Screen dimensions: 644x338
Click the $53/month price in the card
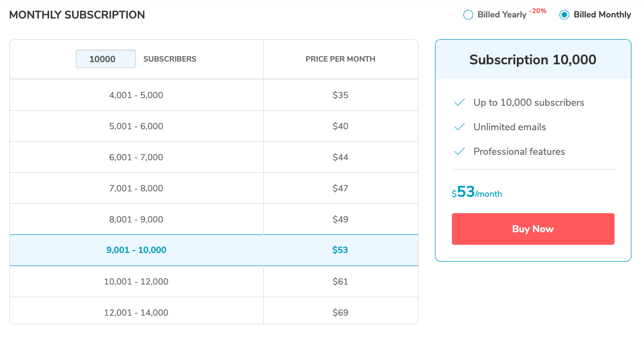tap(477, 192)
